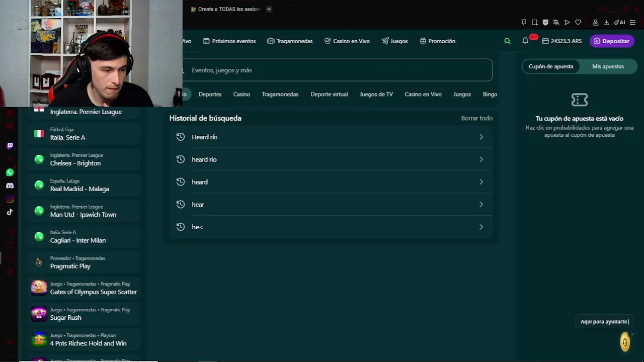The width and height of the screenshot is (644, 362).
Task: Expand the chevron on the 'Heard río' row
Action: coord(481,137)
